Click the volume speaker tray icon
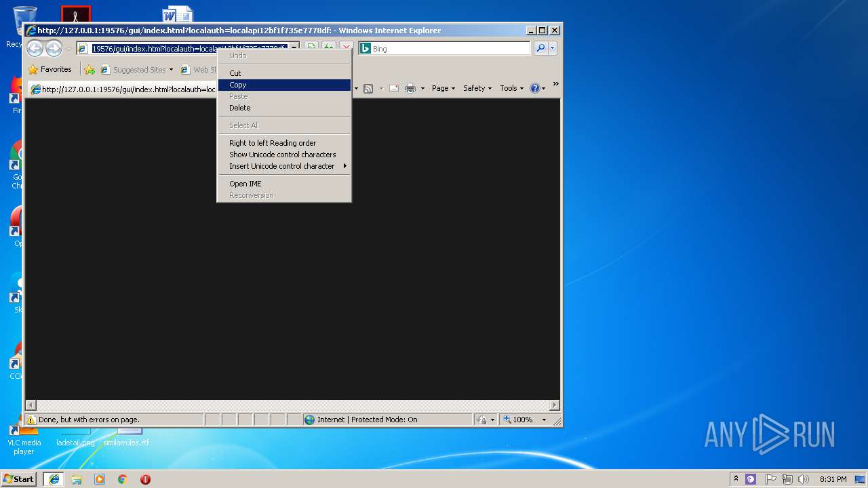This screenshot has width=868, height=488. tap(803, 479)
